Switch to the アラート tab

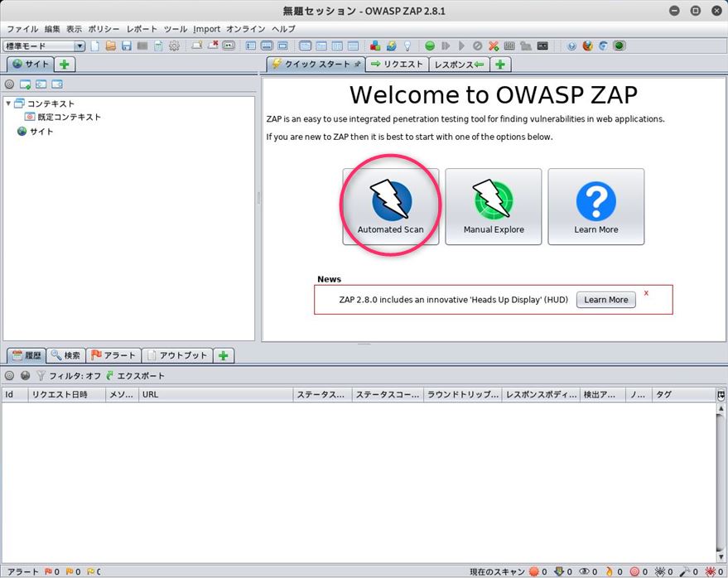[x=113, y=355]
